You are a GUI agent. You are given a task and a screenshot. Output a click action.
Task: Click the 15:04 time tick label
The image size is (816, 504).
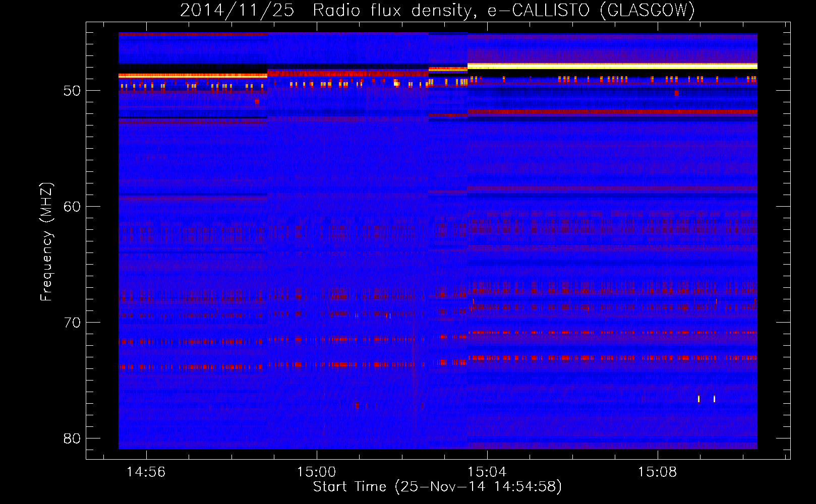(487, 472)
